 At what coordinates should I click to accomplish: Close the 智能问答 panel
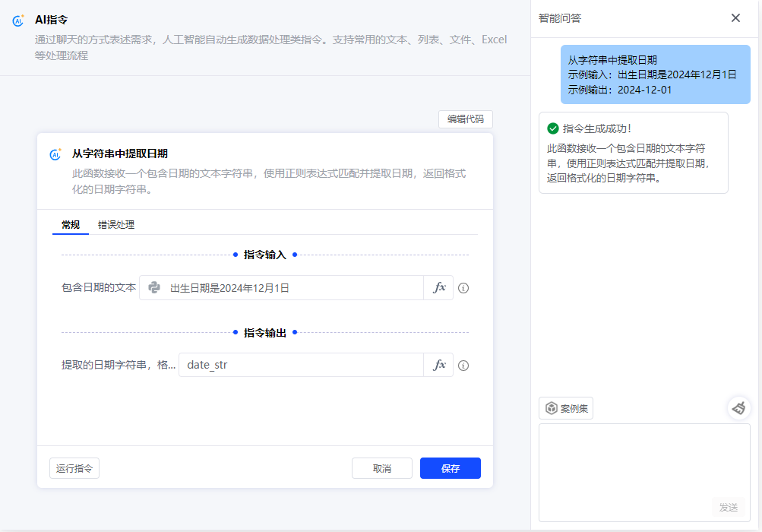tap(735, 18)
